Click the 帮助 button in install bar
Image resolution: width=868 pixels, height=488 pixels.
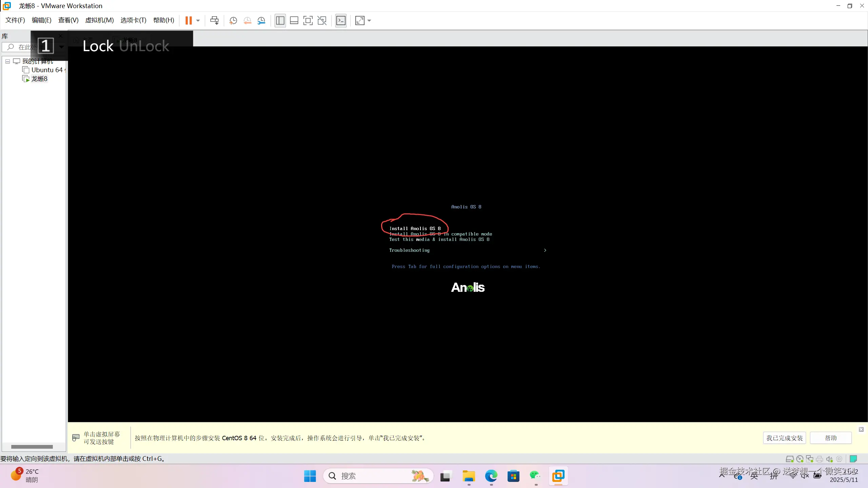click(831, 438)
